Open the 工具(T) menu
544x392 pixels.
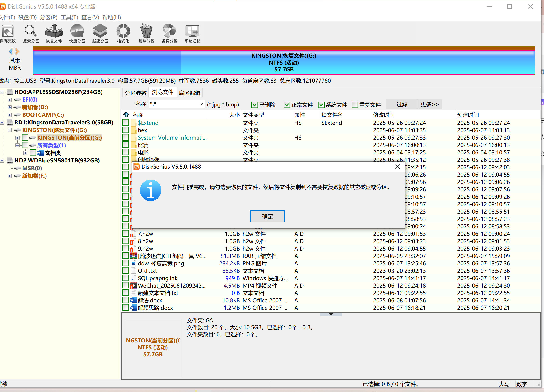(69, 17)
